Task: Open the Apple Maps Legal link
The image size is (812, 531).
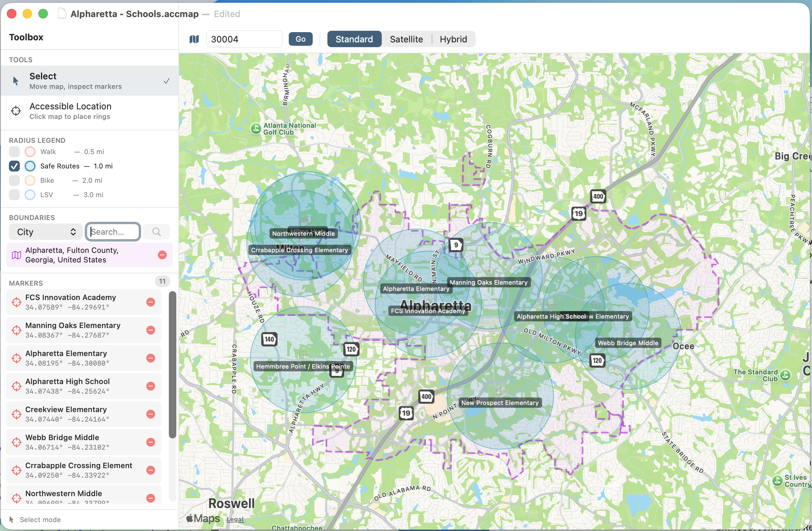Action: coord(235,519)
